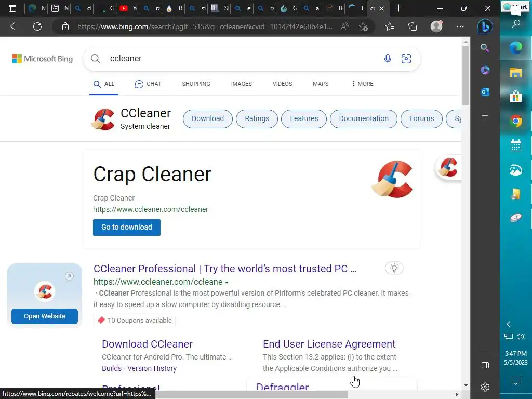Select the ALL results tab
532x399 pixels.
point(104,84)
